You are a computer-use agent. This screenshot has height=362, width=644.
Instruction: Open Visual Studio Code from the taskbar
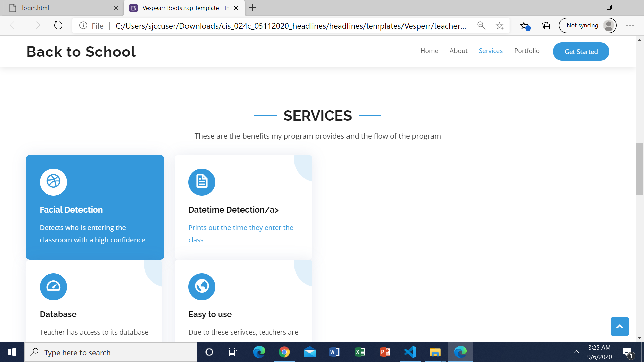pos(410,352)
